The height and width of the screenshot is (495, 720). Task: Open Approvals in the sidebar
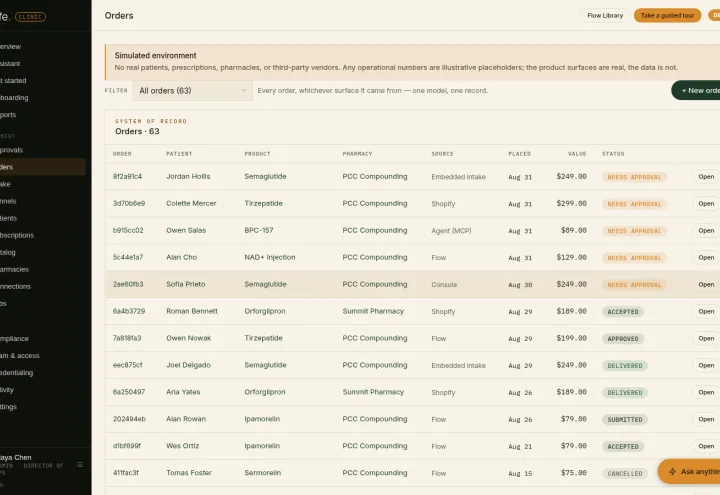point(42,150)
